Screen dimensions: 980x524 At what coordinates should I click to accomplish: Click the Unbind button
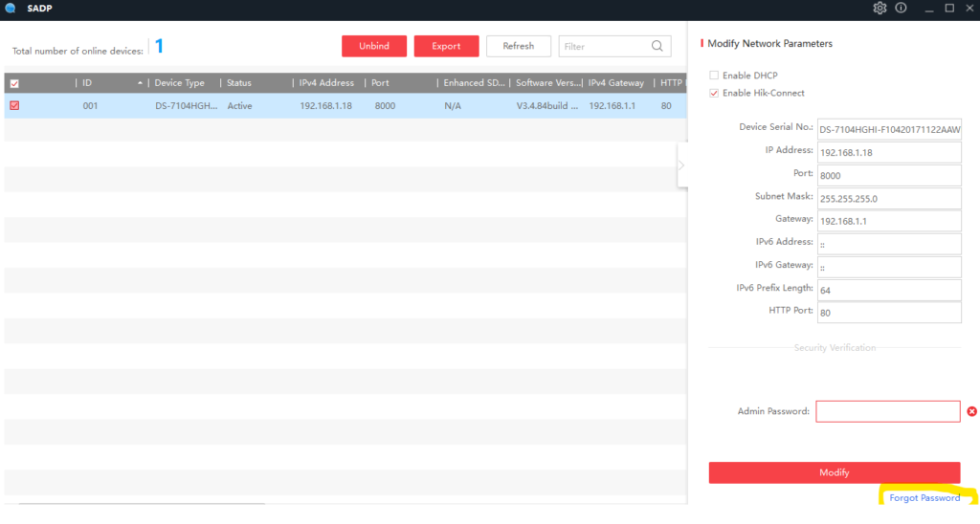pyautogui.click(x=374, y=46)
